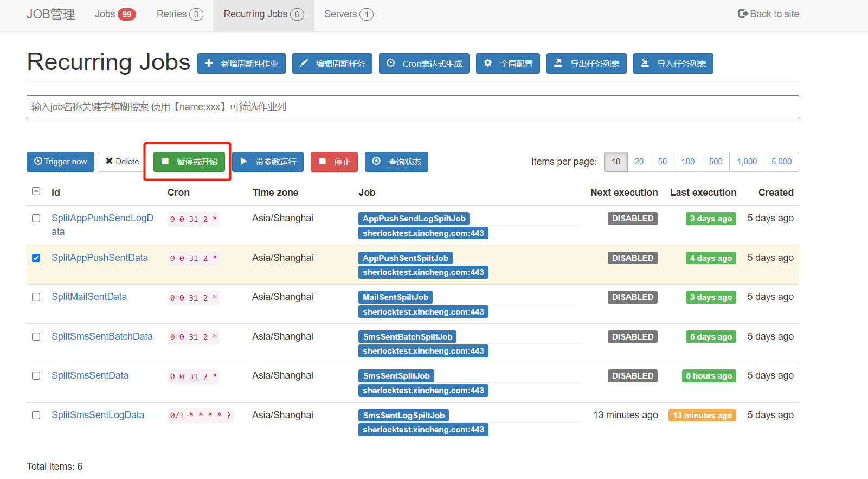This screenshot has width=868, height=479.
Task: Switch to the Servers tab
Action: (x=348, y=15)
